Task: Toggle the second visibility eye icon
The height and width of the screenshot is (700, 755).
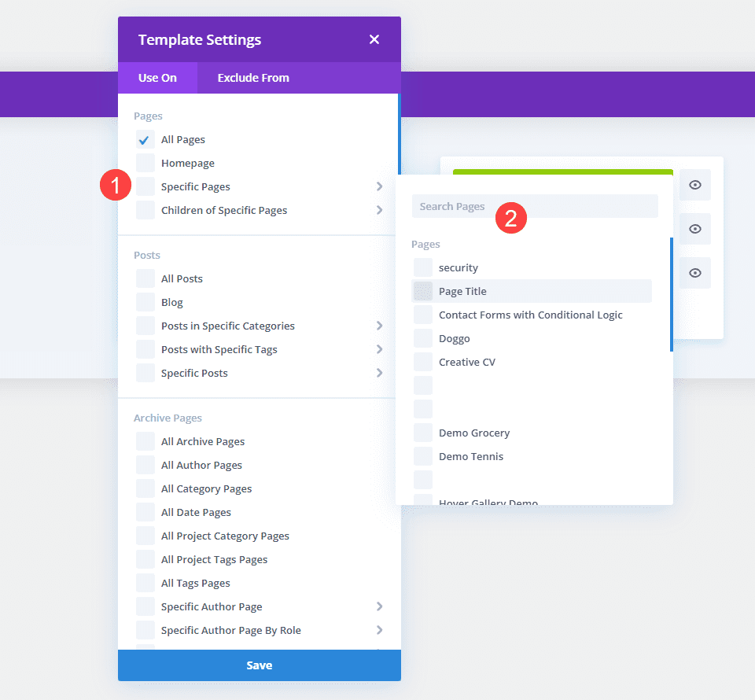Action: (x=694, y=229)
